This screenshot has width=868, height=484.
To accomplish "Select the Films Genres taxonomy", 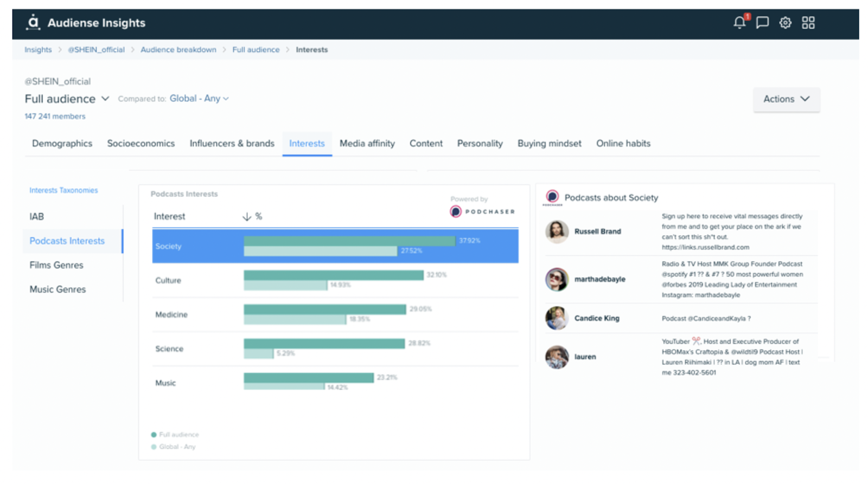I will coord(56,266).
